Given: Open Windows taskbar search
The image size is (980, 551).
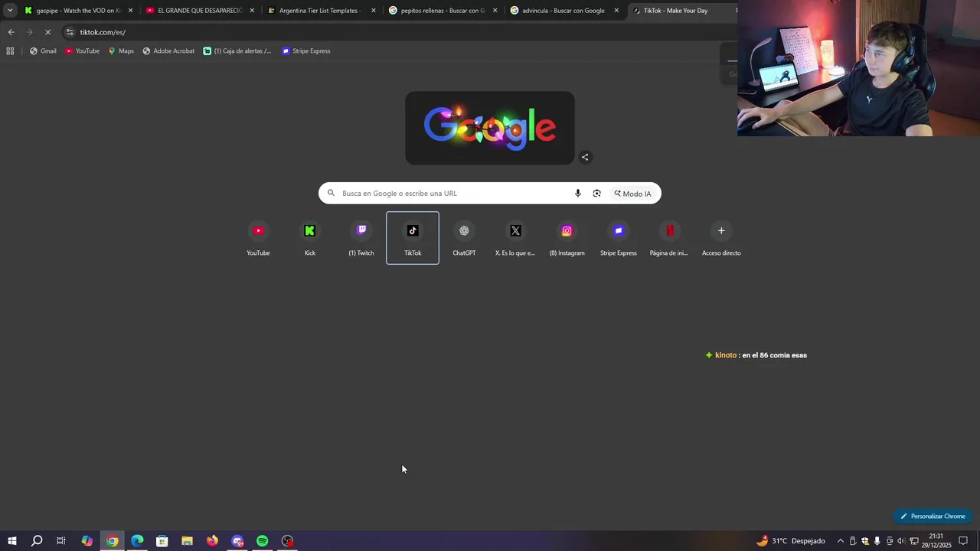Looking at the screenshot, I should tap(37, 541).
